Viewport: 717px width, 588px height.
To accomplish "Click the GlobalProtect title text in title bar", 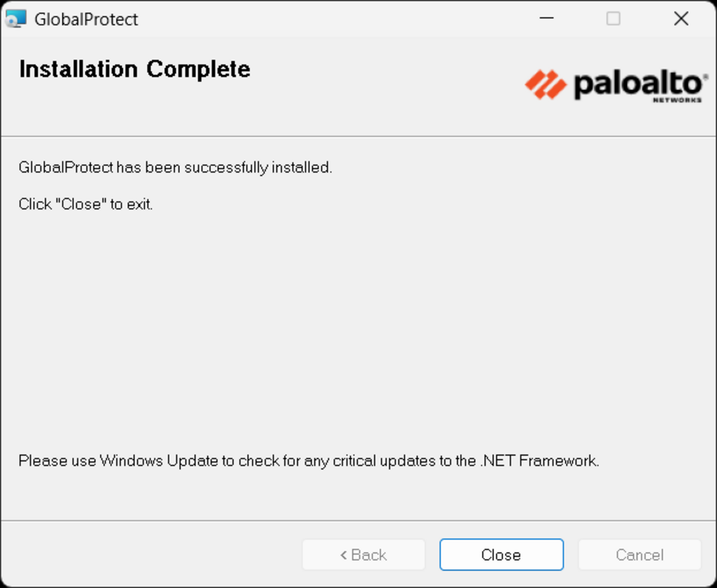I will click(86, 19).
